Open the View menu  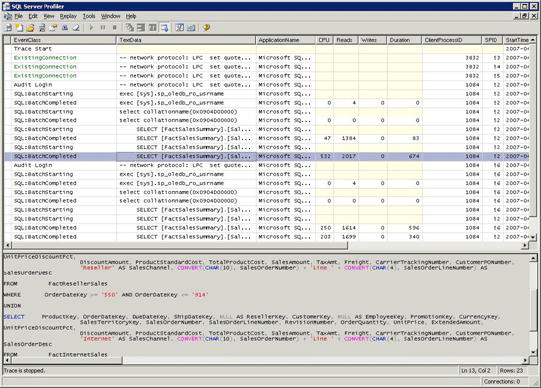(x=49, y=16)
